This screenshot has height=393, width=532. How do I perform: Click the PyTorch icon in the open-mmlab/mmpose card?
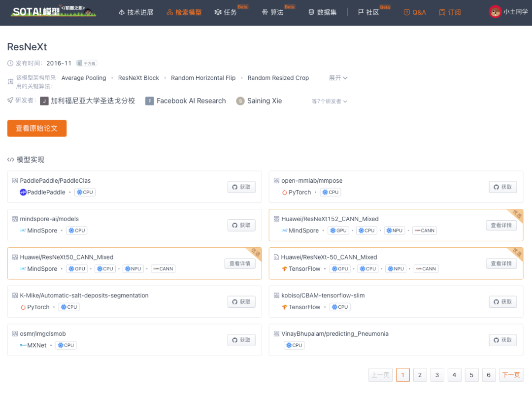pos(285,192)
